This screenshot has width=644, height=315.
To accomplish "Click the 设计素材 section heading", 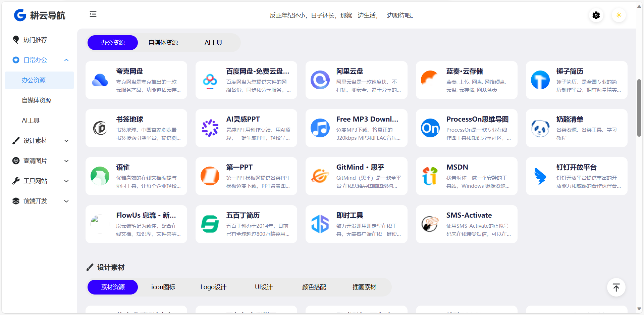I will pyautogui.click(x=111, y=267).
